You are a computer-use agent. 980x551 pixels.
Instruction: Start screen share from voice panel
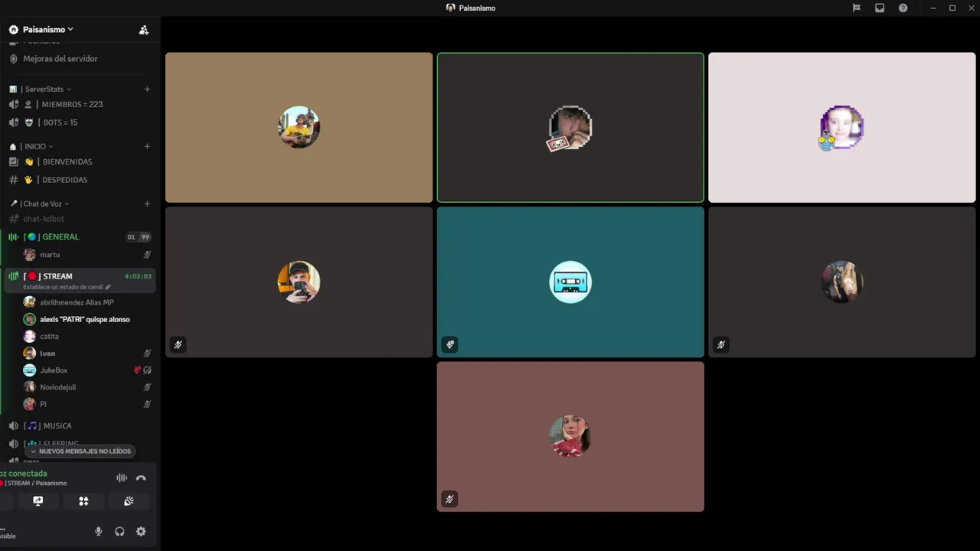(x=38, y=501)
